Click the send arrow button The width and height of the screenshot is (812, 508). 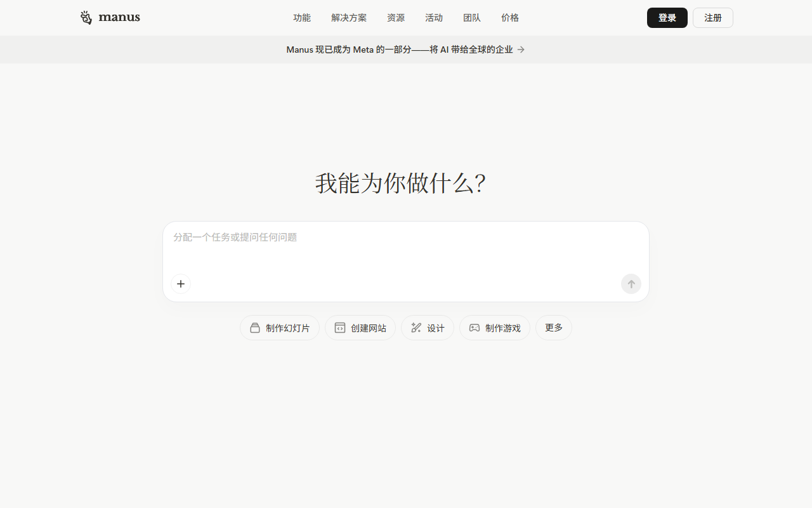631,284
